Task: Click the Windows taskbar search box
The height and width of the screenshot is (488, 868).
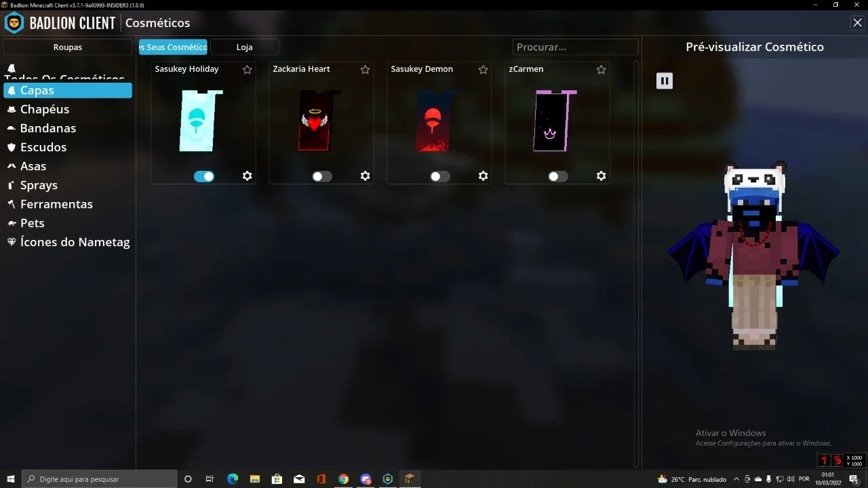Action: coord(100,479)
